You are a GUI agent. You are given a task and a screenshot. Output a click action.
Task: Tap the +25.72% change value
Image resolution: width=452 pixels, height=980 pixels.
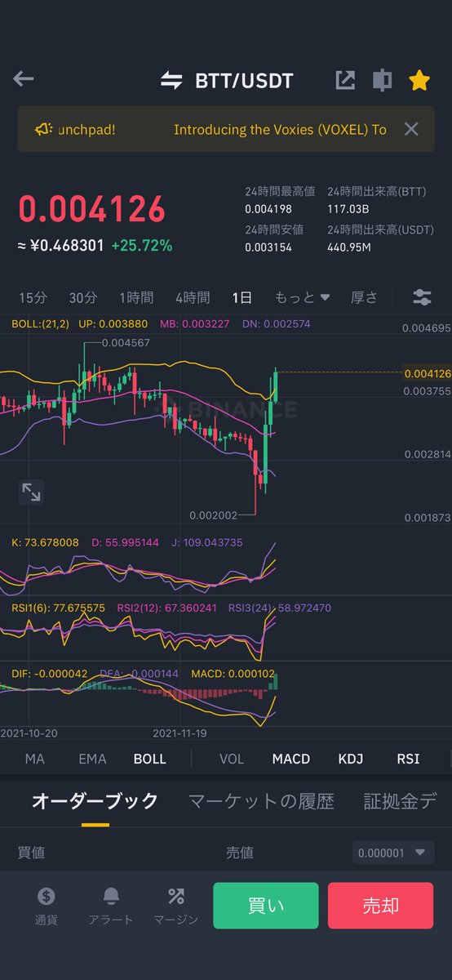142,245
